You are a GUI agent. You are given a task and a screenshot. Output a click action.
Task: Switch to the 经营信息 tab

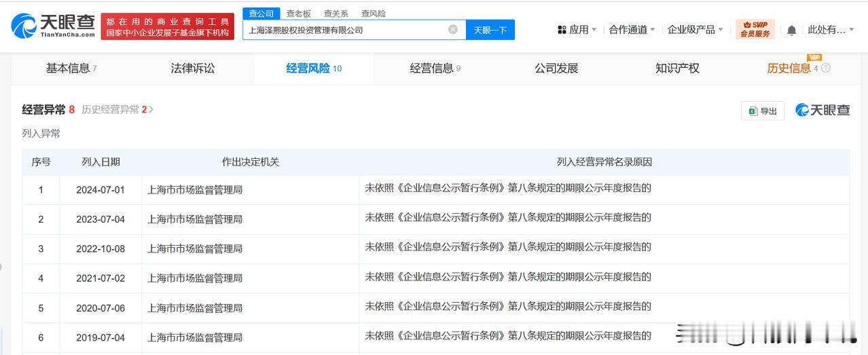[x=435, y=68]
